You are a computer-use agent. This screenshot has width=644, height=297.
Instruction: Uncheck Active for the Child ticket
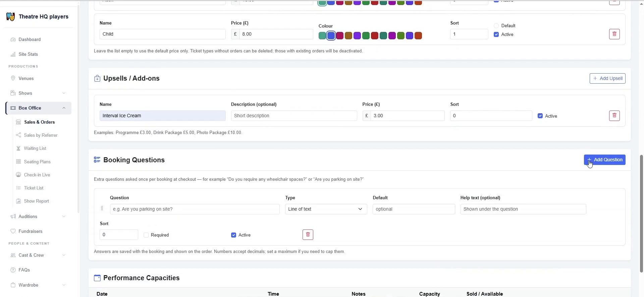coord(496,34)
